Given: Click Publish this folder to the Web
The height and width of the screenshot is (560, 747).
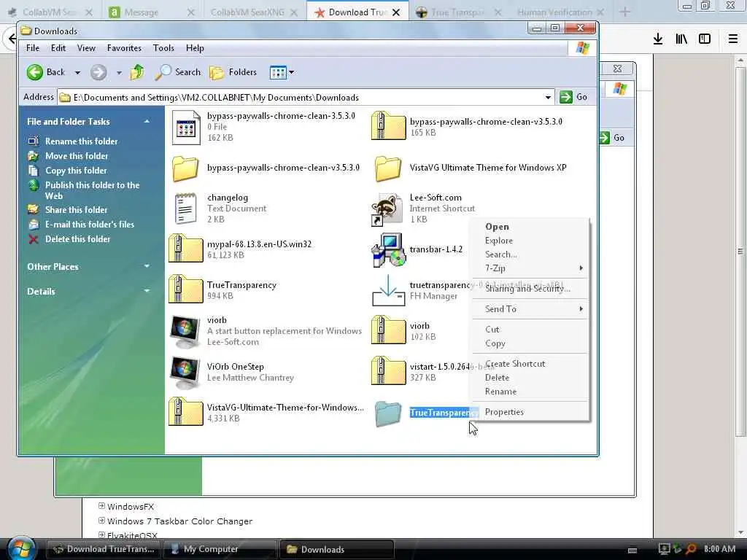Looking at the screenshot, I should coord(93,190).
